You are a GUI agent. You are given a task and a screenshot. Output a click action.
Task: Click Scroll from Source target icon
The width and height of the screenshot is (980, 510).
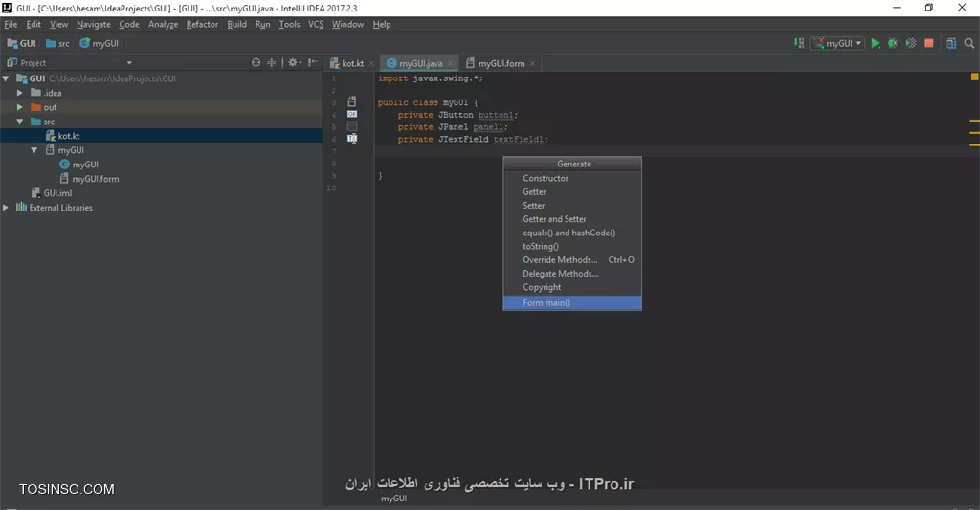pyautogui.click(x=256, y=62)
